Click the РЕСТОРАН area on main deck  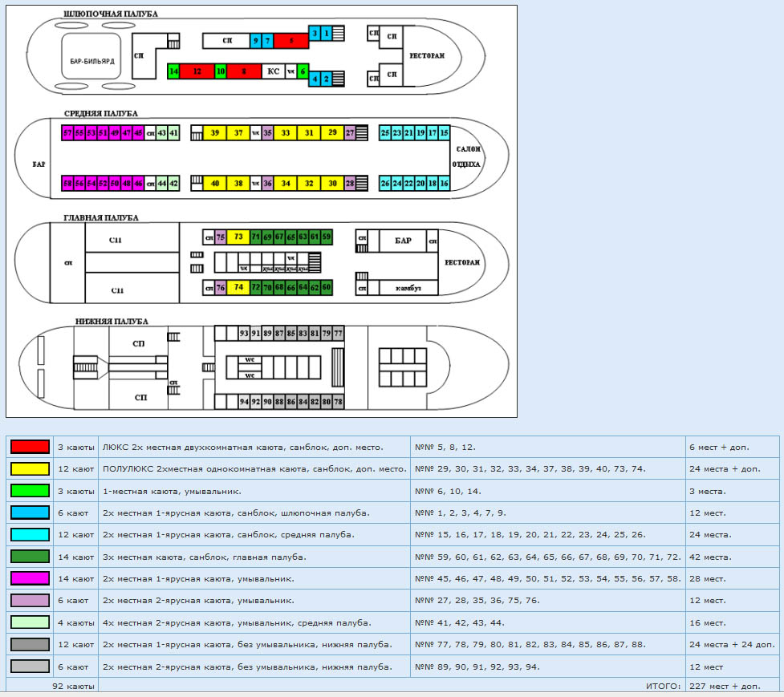click(462, 262)
